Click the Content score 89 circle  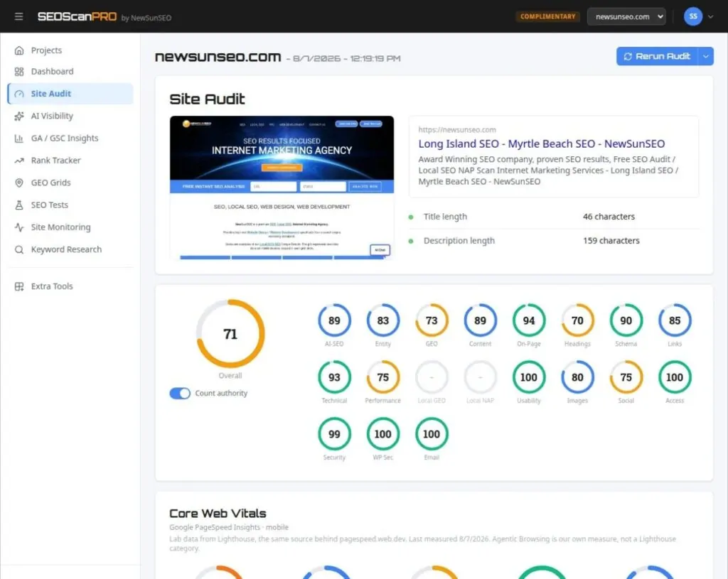[480, 320]
